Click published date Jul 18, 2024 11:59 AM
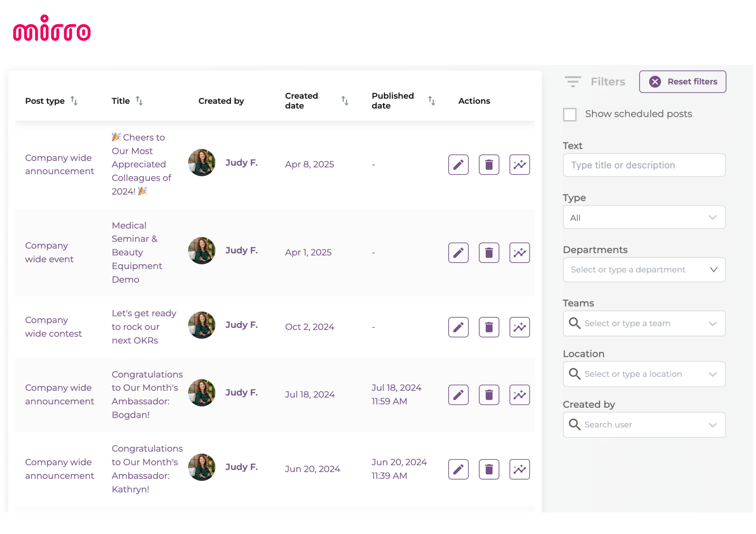The width and height of the screenshot is (756, 534). pyautogui.click(x=397, y=394)
